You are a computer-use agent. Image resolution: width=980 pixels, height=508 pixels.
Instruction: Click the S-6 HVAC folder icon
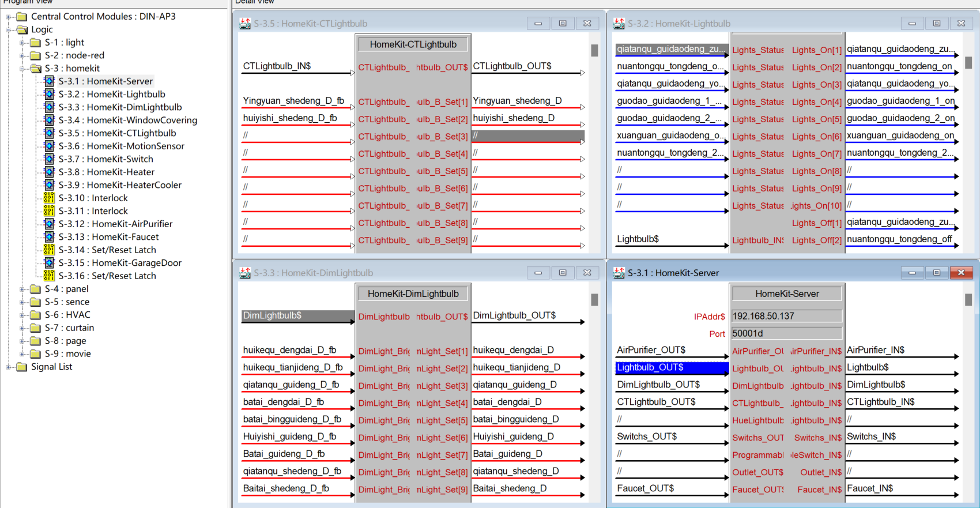[x=36, y=315]
